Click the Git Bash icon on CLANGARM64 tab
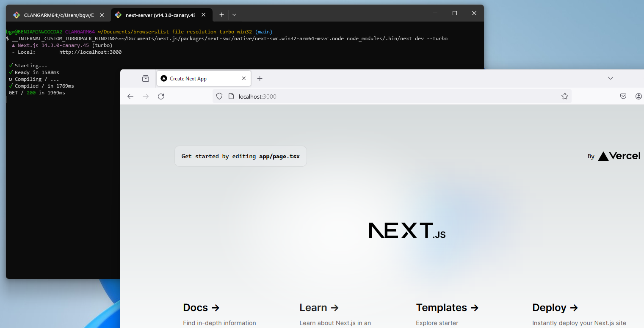 point(16,15)
